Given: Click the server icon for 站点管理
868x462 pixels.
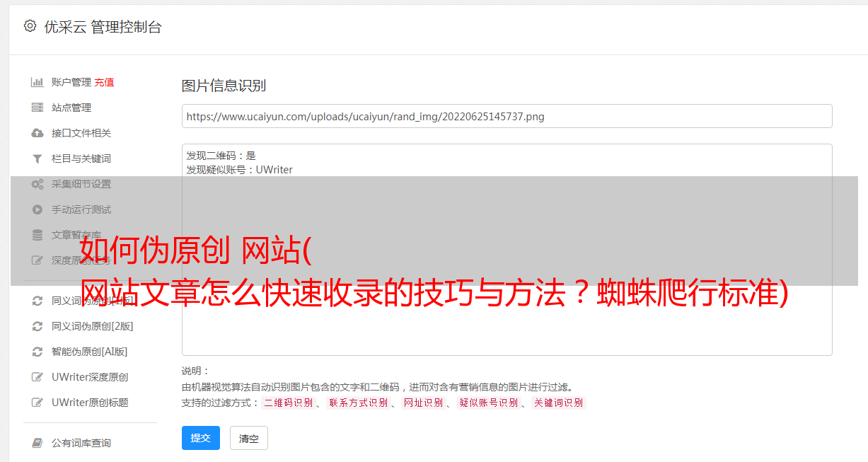Looking at the screenshot, I should [x=37, y=108].
